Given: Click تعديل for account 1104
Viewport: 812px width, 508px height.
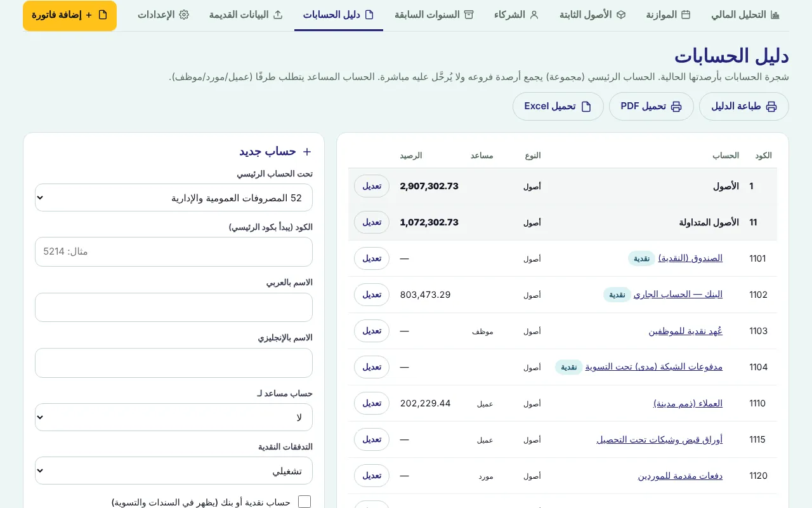Looking at the screenshot, I should 372,367.
